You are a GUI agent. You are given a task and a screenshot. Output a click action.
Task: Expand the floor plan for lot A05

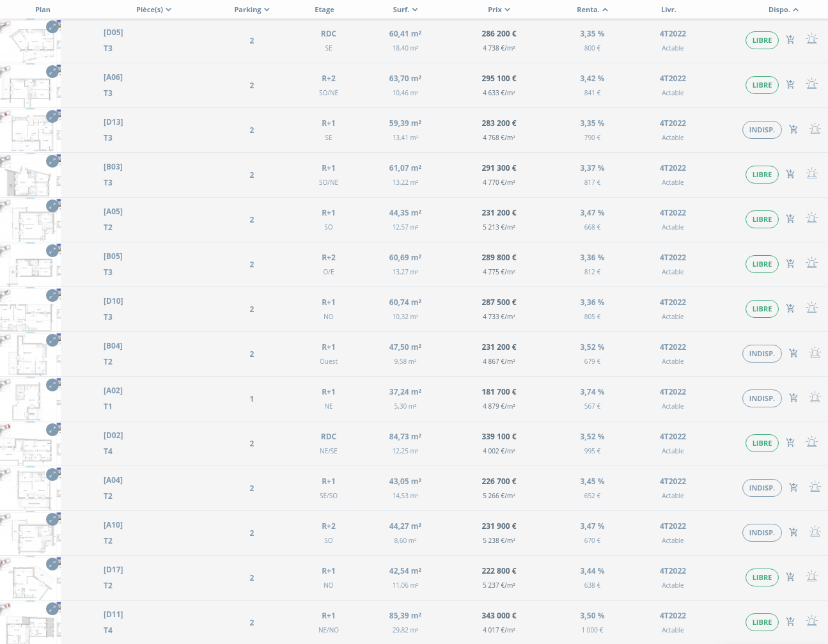point(52,206)
